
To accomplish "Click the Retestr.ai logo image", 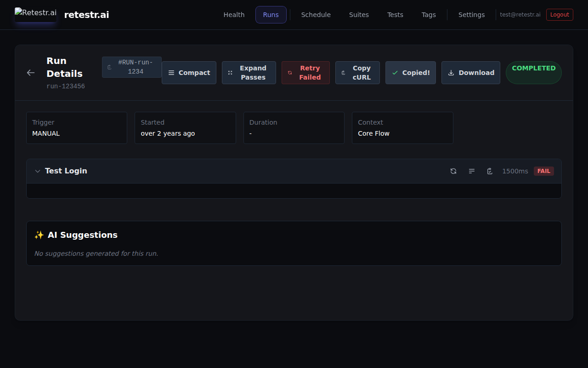I will tap(35, 14).
